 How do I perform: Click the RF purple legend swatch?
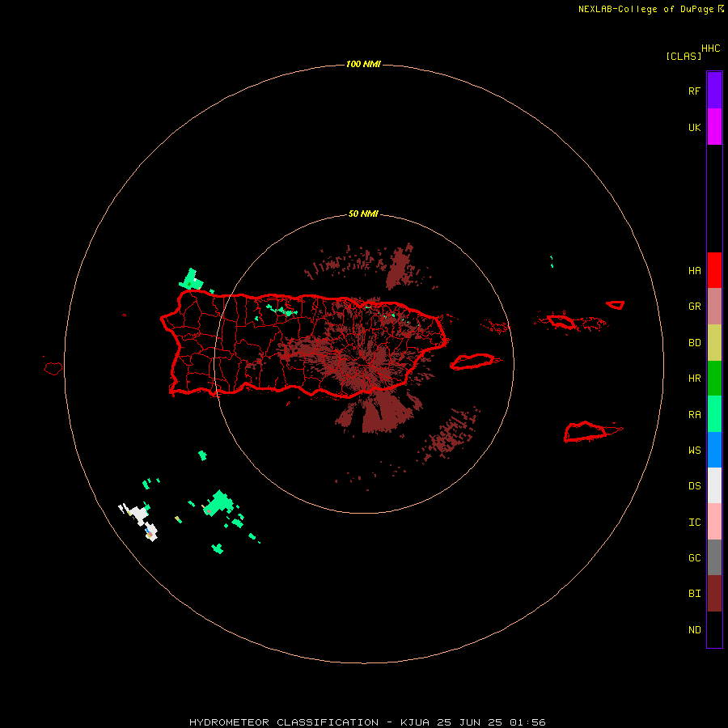point(714,91)
